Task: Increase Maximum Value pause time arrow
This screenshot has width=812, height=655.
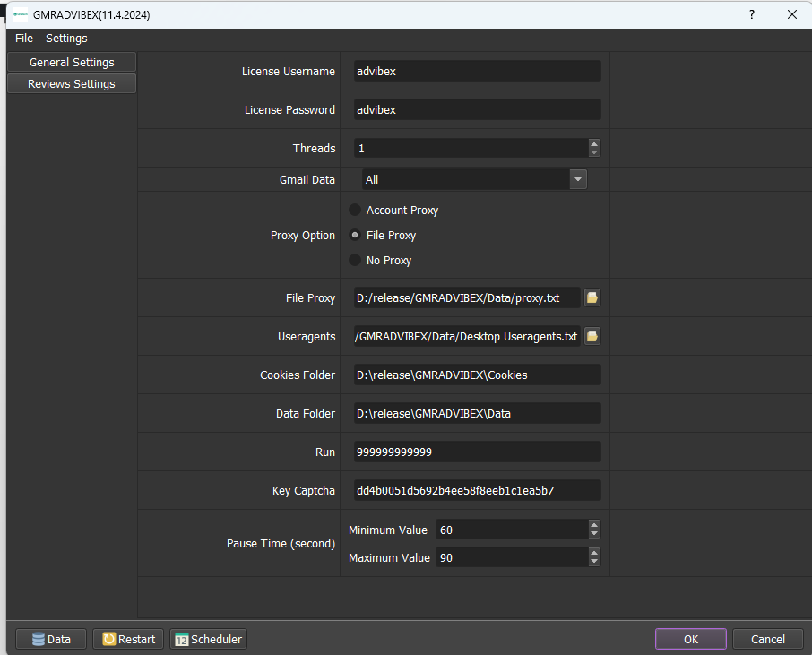Action: [x=594, y=553]
